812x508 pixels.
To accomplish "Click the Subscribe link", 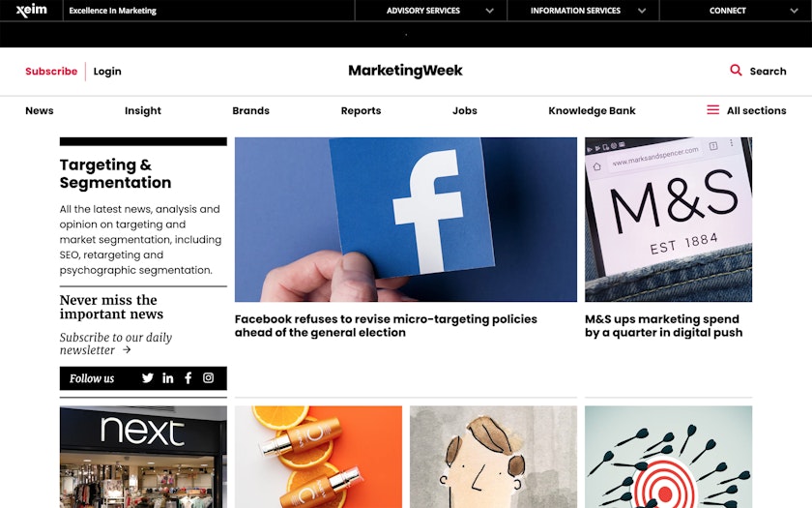I will click(51, 71).
